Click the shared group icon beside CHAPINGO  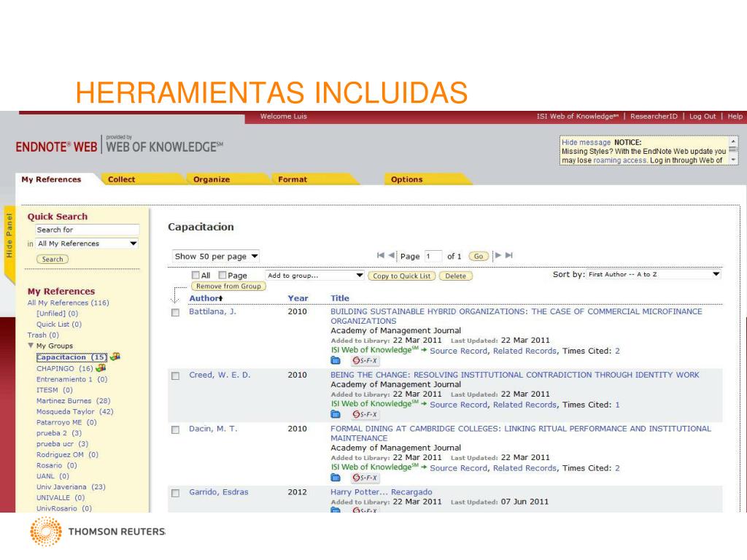101,368
